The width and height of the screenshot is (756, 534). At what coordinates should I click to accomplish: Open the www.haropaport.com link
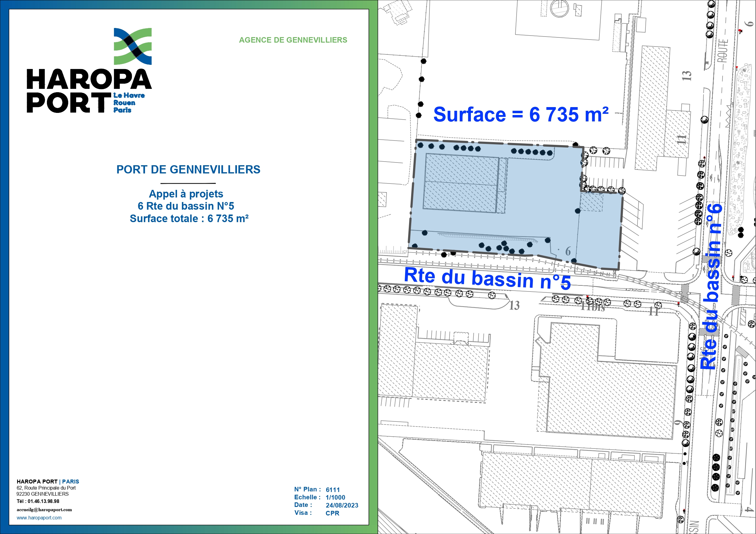(39, 518)
